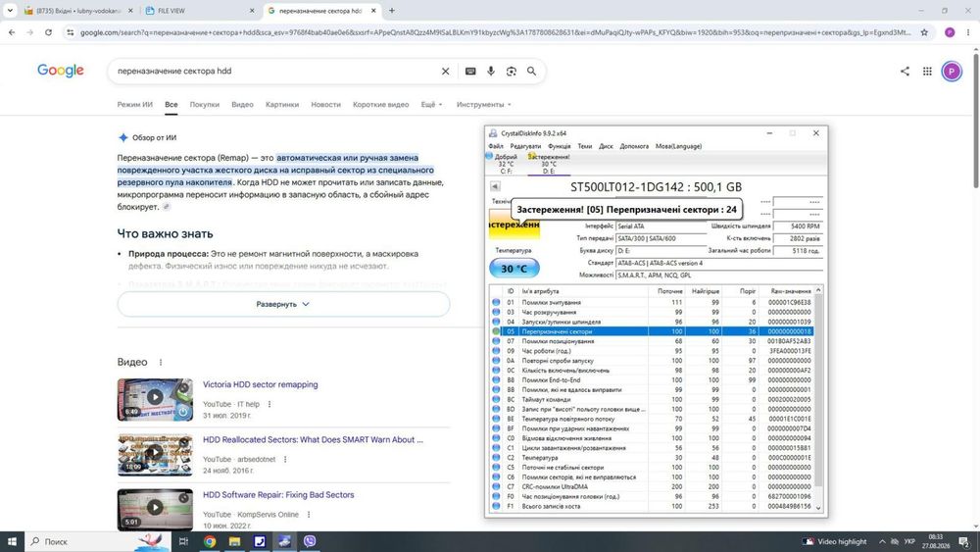The image size is (980, 552).
Task: Close the FILE VIEW browser tab
Action: [x=252, y=11]
